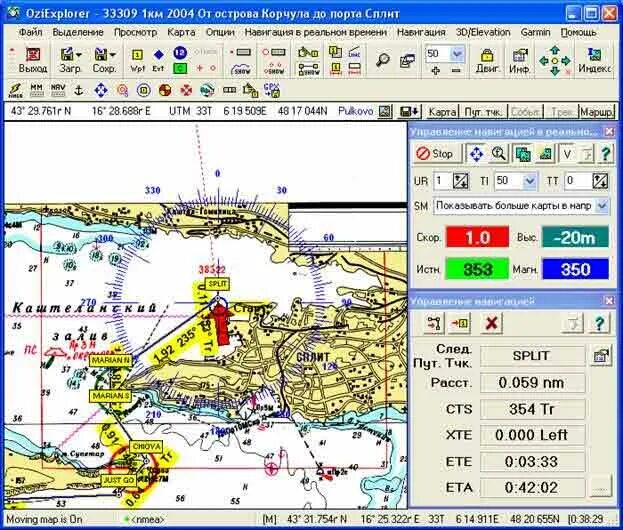Open the Просмотр menu
The width and height of the screenshot is (623, 530).
[135, 33]
